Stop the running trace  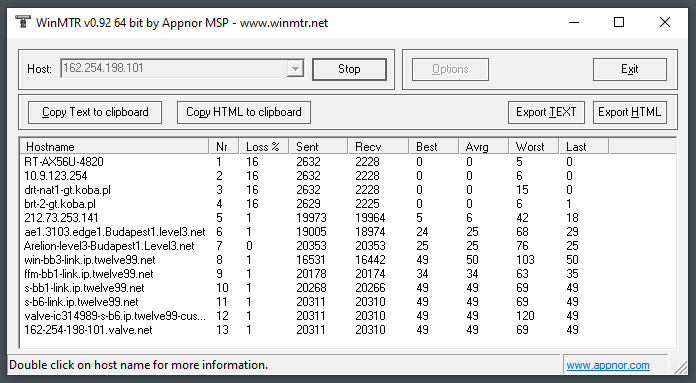[349, 69]
